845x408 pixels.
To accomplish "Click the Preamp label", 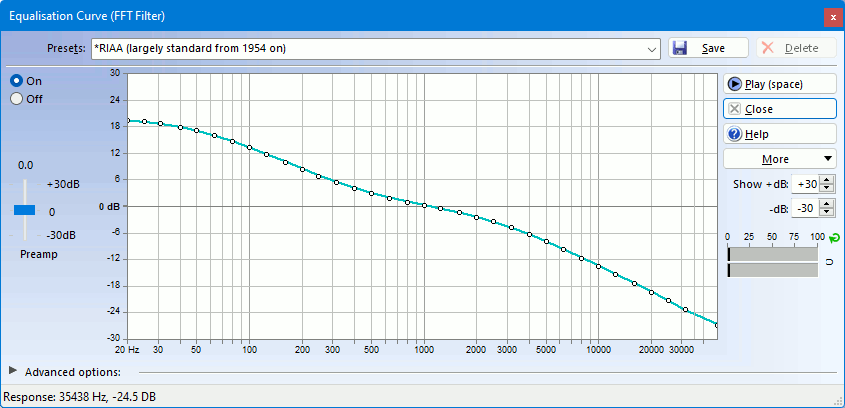I will [39, 254].
